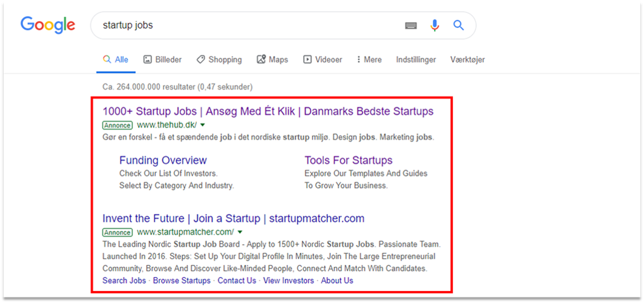The height and width of the screenshot is (303, 644).
Task: Open the Contact Us sitelink
Action: [237, 281]
